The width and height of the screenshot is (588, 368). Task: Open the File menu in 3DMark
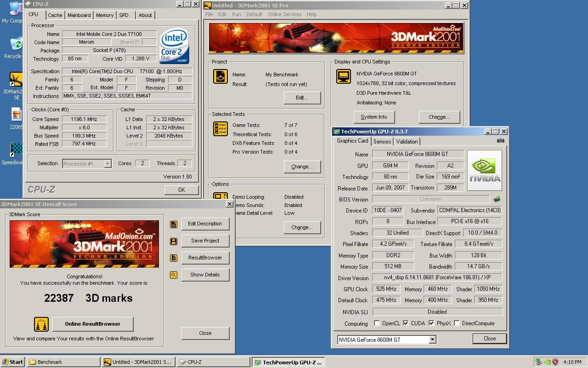209,14
